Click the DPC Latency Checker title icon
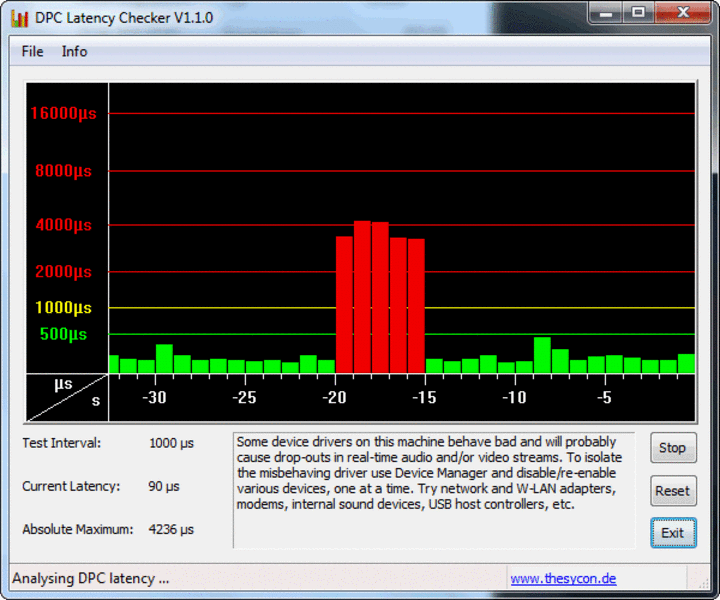 [x=20, y=18]
